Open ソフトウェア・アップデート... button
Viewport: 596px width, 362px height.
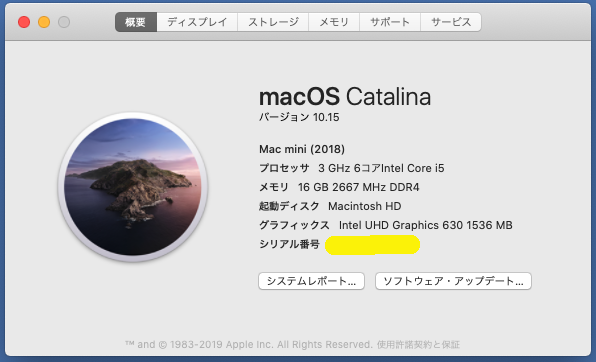click(453, 281)
